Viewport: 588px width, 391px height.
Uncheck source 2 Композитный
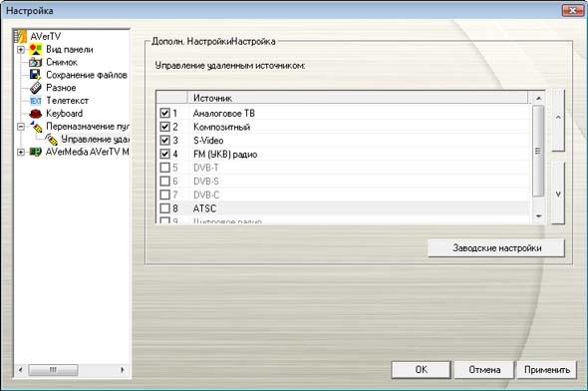click(x=164, y=127)
